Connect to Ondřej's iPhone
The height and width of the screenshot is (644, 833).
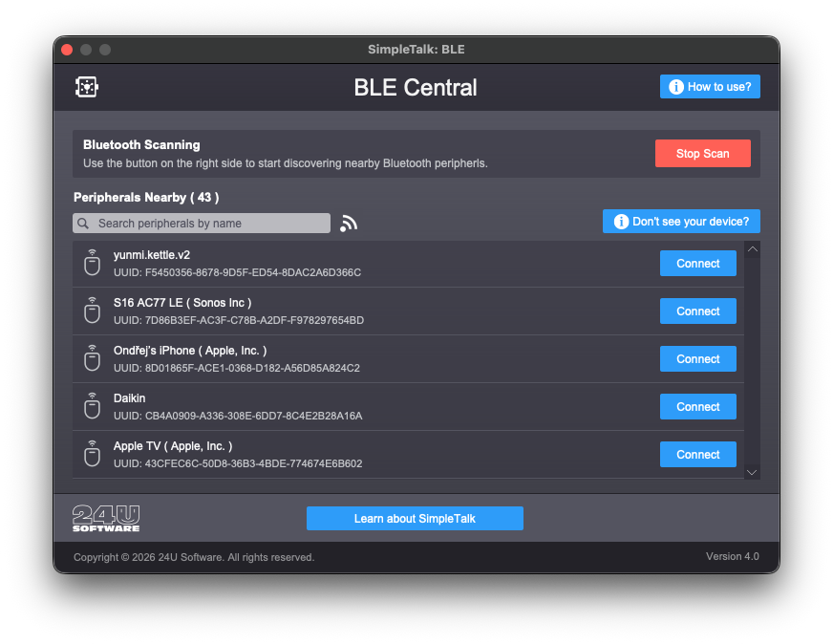pos(698,359)
